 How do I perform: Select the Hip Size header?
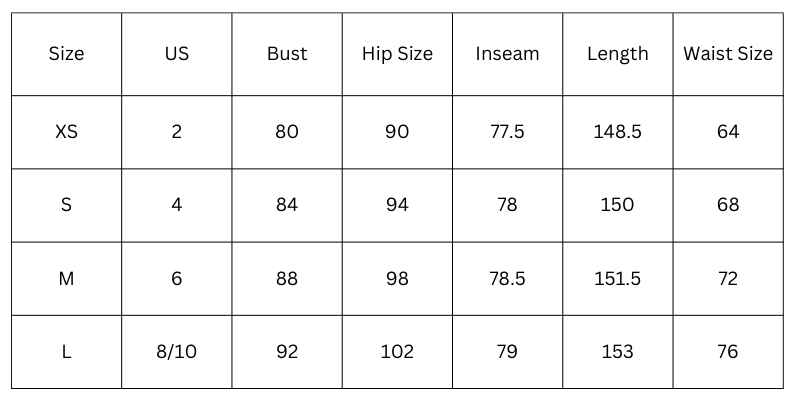[x=397, y=54]
